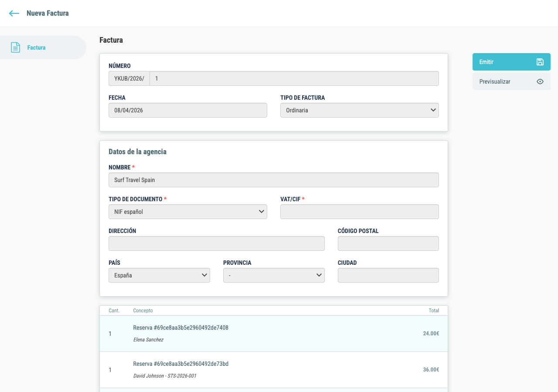558x392 pixels.
Task: Open the Tipo de documento dropdown
Action: [188, 212]
